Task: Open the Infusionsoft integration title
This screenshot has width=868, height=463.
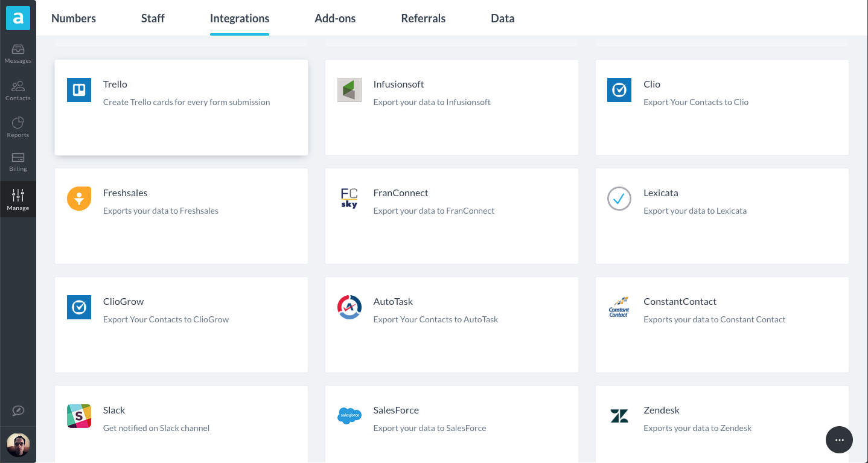Action: tap(399, 84)
